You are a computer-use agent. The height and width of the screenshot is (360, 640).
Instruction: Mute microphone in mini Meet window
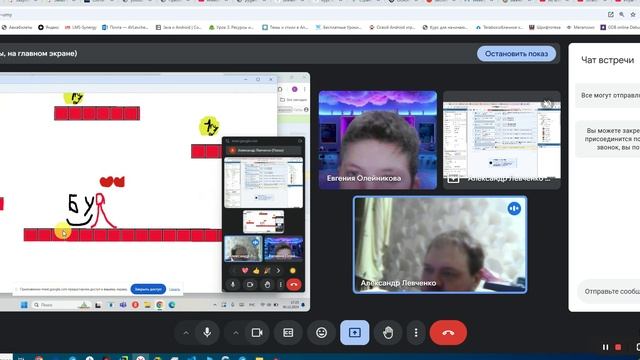233,284
